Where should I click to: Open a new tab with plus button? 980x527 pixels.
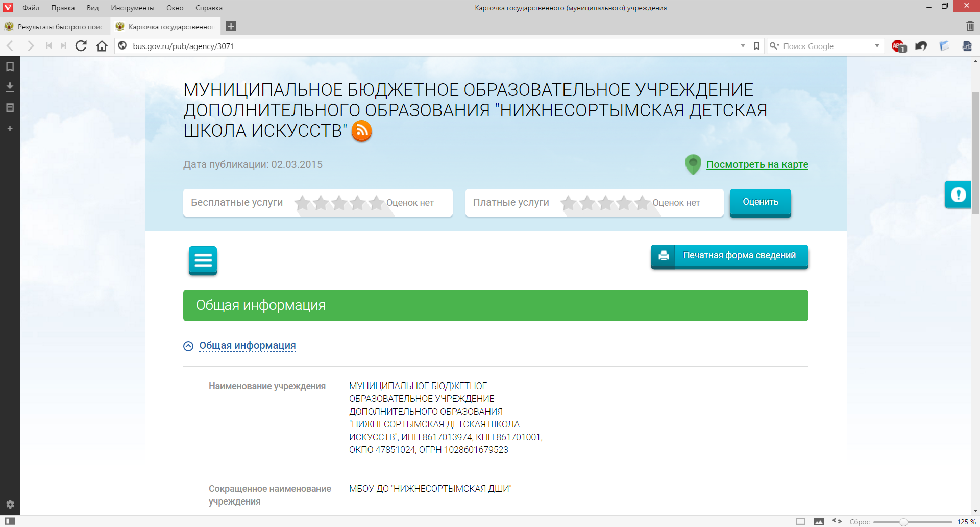click(231, 26)
